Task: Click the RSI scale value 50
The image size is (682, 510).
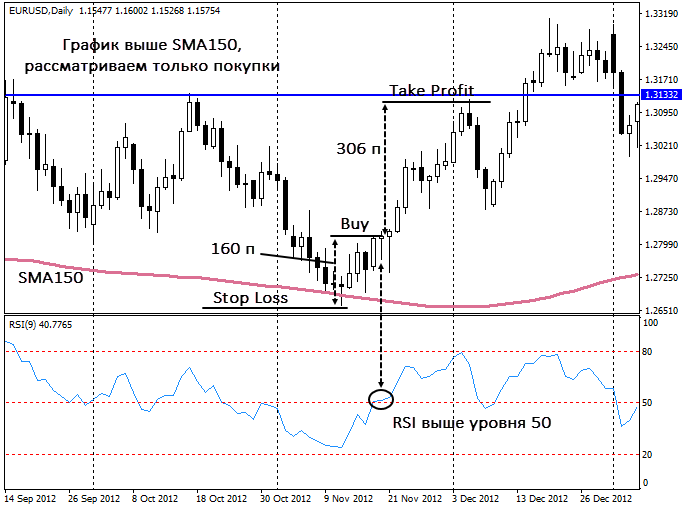Action: tap(647, 403)
